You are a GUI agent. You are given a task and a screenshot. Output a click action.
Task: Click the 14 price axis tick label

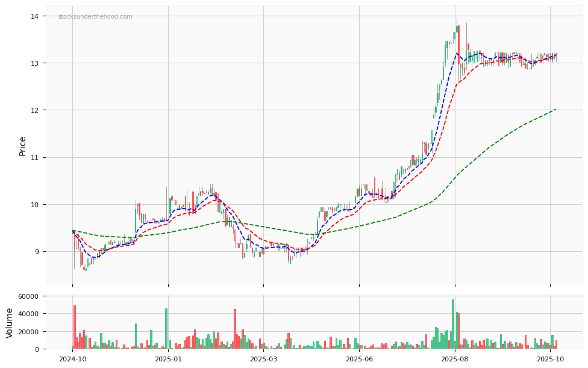point(35,16)
